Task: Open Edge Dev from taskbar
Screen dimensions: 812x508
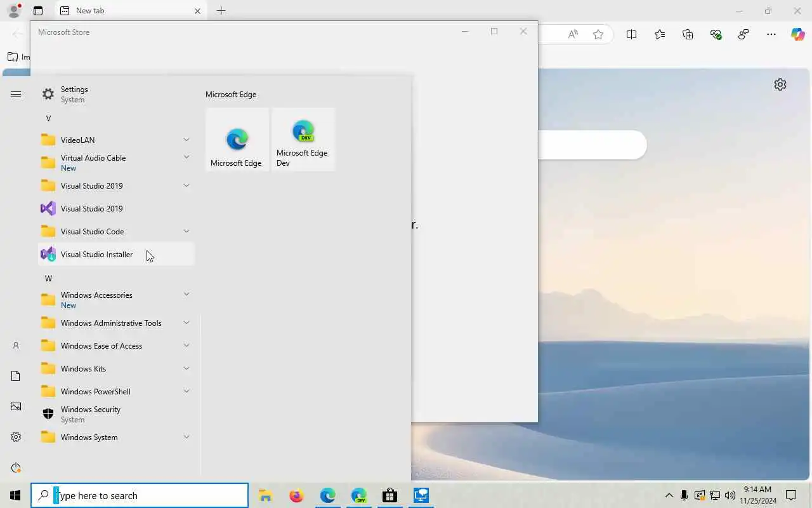Action: (x=358, y=495)
